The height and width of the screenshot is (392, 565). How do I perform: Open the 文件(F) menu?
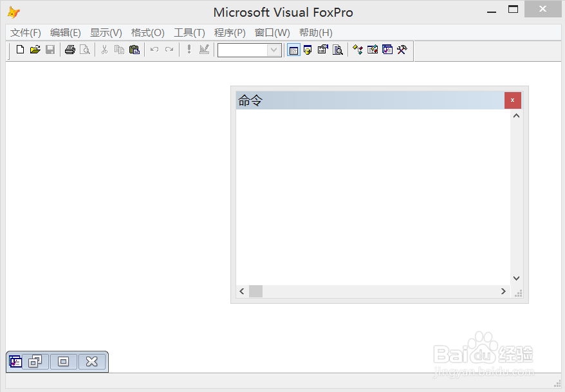point(26,33)
